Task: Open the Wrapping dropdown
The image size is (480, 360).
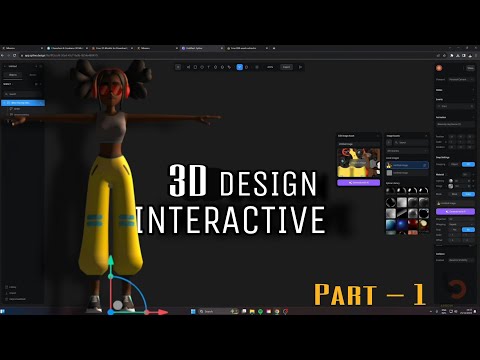Action: coord(461,224)
